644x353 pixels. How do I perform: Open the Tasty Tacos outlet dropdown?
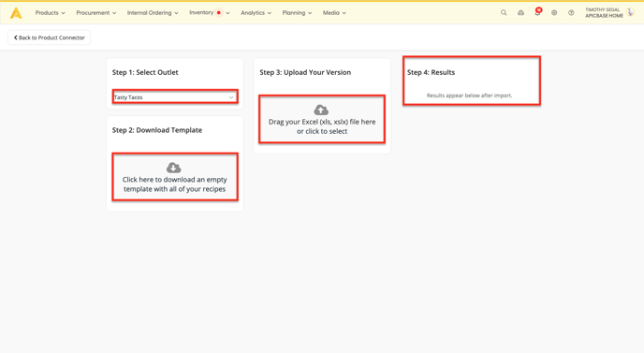click(175, 97)
